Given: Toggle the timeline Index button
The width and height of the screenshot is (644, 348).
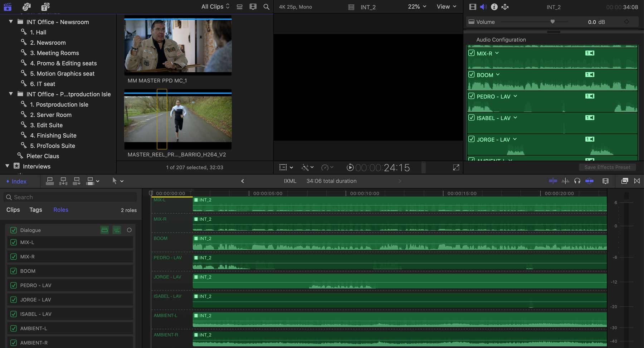Looking at the screenshot, I should 16,181.
